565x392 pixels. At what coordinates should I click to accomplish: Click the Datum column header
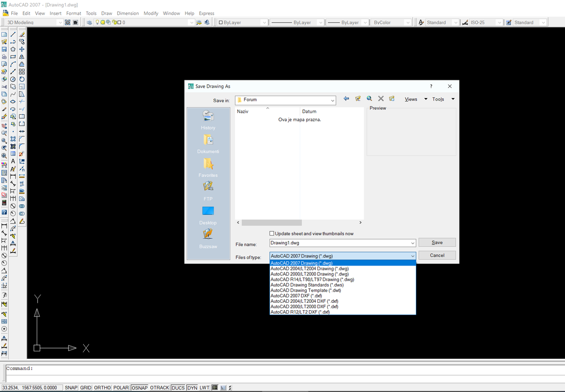point(332,111)
